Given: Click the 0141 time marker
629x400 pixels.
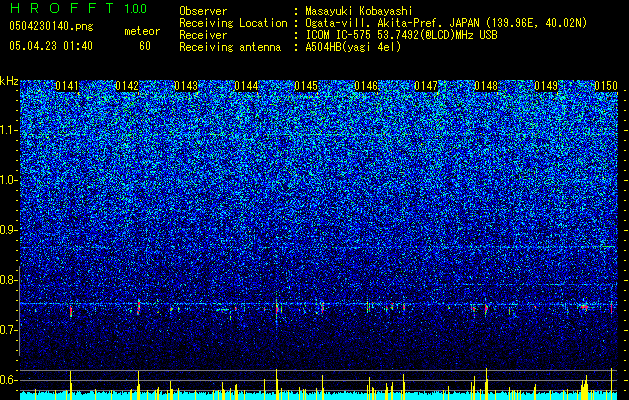Looking at the screenshot, I should click(x=67, y=86).
